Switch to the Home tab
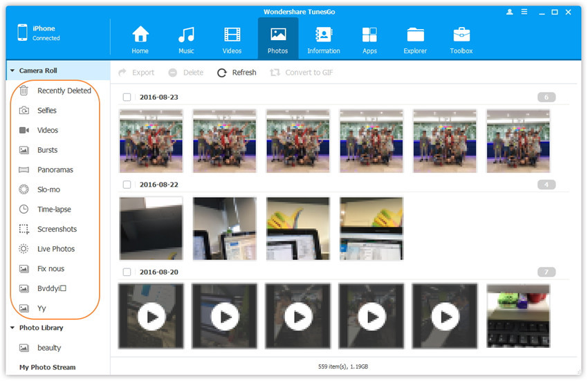 pos(140,39)
